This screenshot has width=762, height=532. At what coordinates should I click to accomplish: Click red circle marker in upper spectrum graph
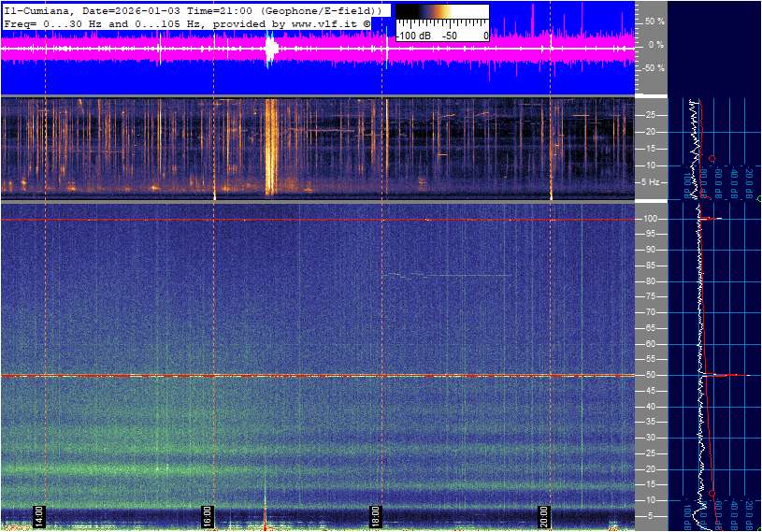click(x=712, y=158)
